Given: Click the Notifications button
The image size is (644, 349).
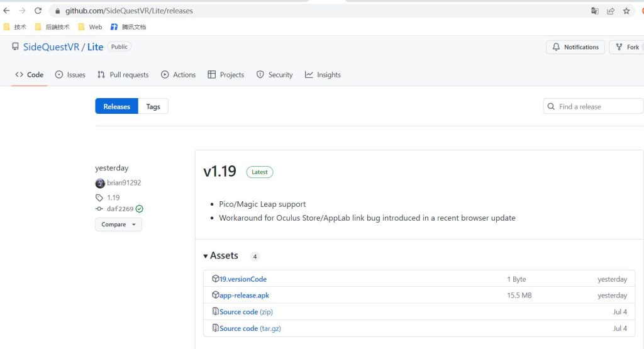Looking at the screenshot, I should click(x=575, y=47).
